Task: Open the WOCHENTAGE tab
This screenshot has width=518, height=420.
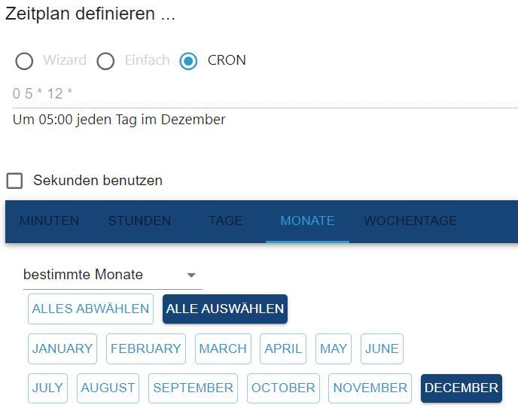Action: tap(410, 221)
